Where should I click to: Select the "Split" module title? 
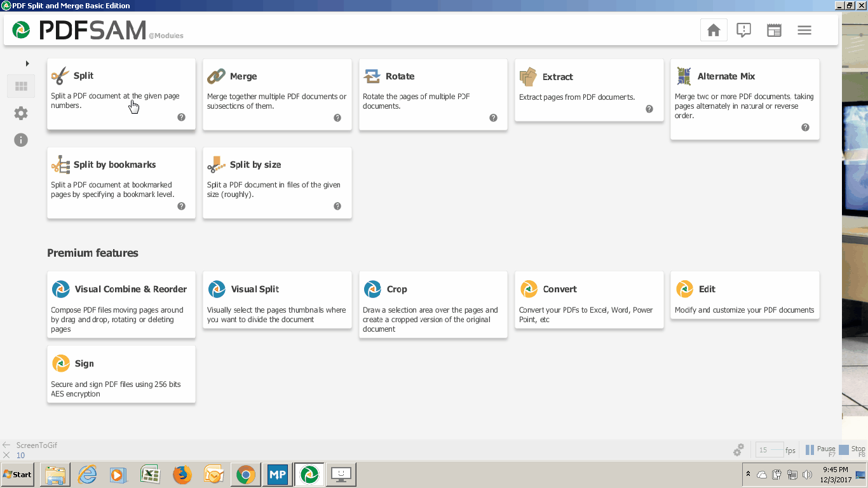(x=83, y=76)
